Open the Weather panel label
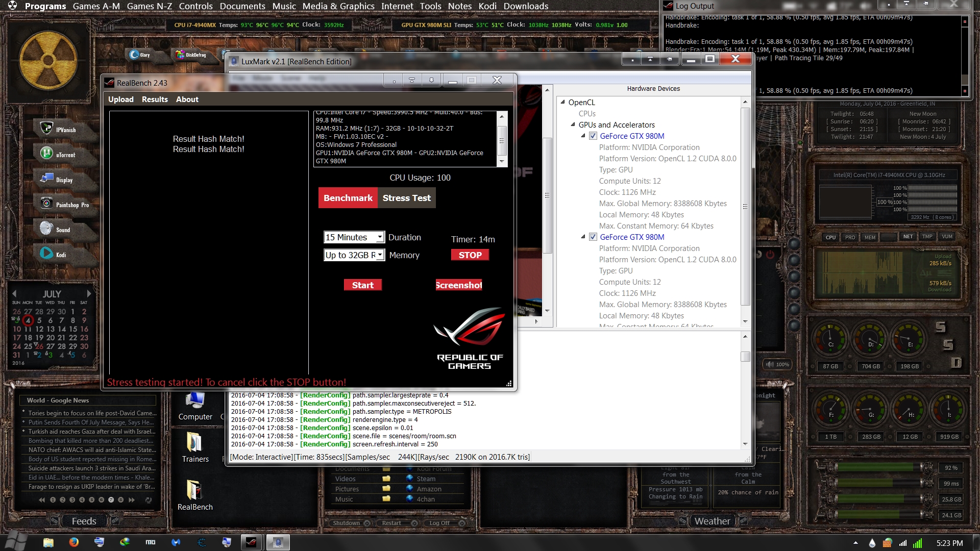980x551 pixels. click(x=712, y=521)
